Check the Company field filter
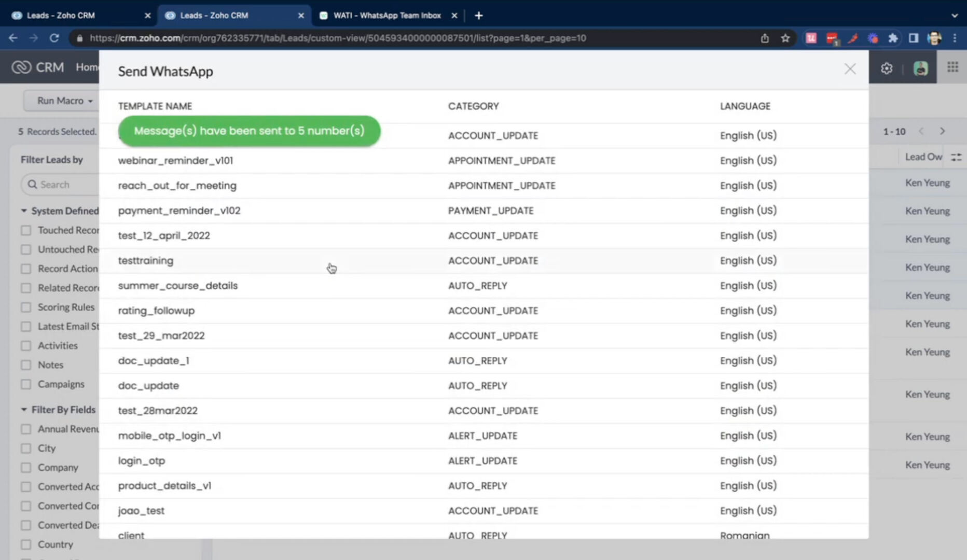This screenshot has height=560, width=967. click(x=26, y=467)
